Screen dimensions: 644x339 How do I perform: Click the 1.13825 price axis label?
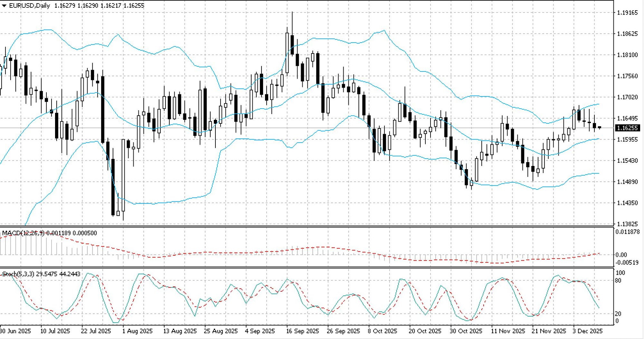626,224
